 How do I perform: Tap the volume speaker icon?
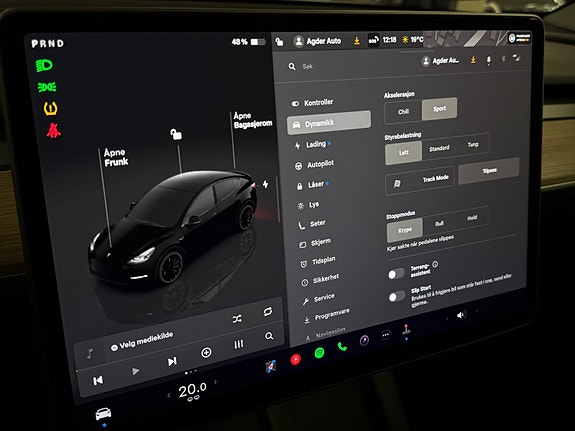(x=461, y=315)
